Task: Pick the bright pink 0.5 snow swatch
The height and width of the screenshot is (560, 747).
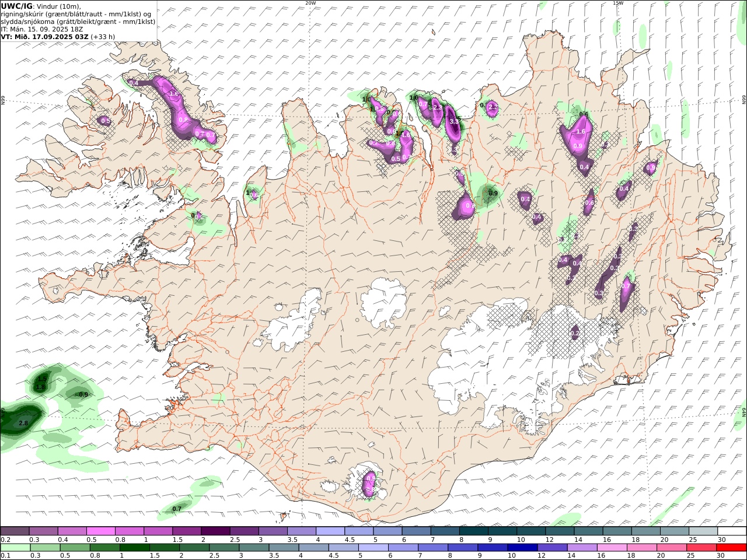Action: pyautogui.click(x=101, y=531)
